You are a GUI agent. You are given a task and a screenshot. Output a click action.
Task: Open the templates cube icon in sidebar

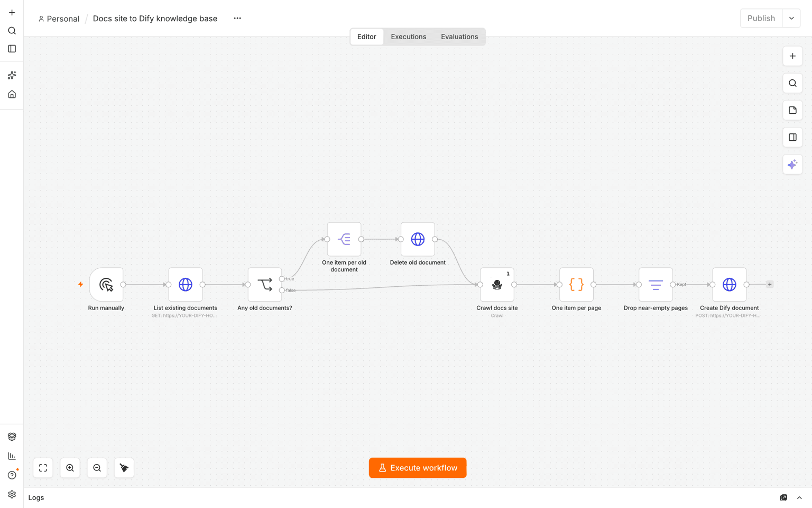(x=12, y=437)
